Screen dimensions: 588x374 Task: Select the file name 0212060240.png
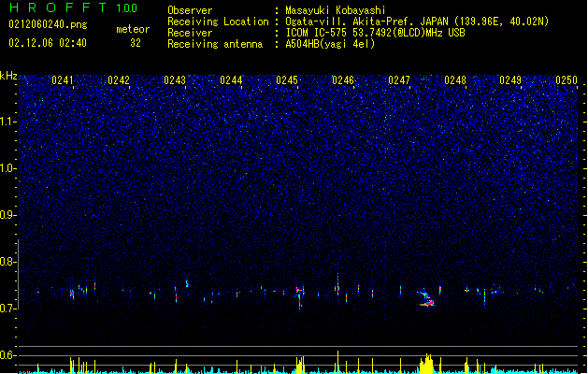[48, 24]
